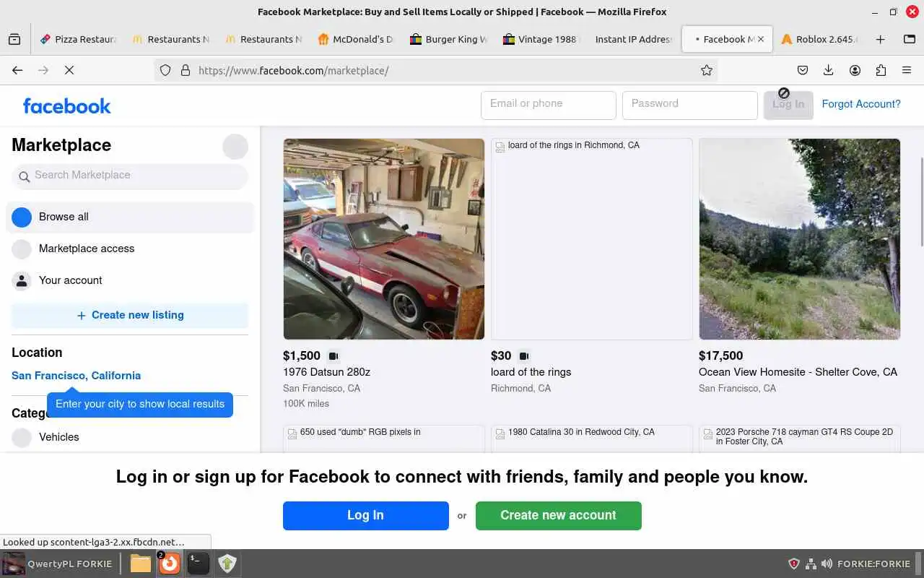The height and width of the screenshot is (578, 924).
Task: Click the Forgot Account? link
Action: [861, 104]
